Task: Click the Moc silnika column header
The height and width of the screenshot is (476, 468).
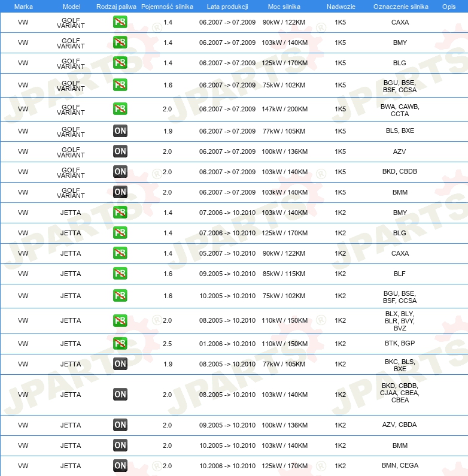Action: point(284,7)
